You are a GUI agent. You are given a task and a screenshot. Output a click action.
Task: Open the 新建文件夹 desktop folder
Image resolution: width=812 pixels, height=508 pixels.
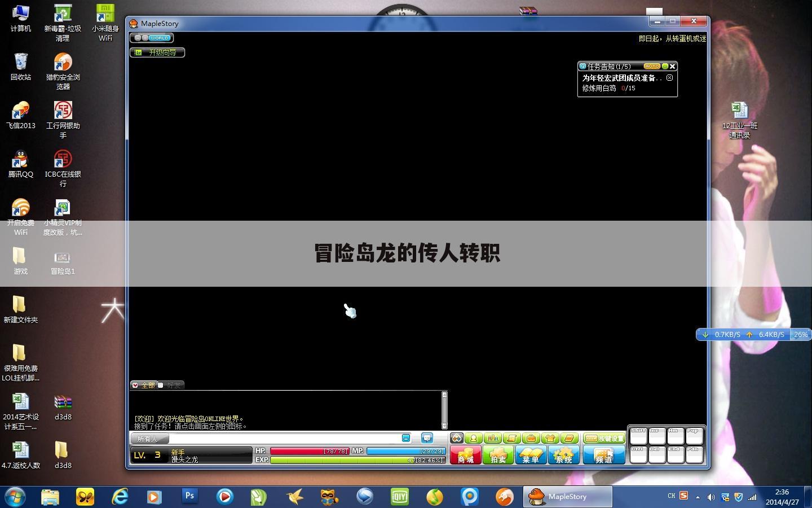click(x=21, y=310)
